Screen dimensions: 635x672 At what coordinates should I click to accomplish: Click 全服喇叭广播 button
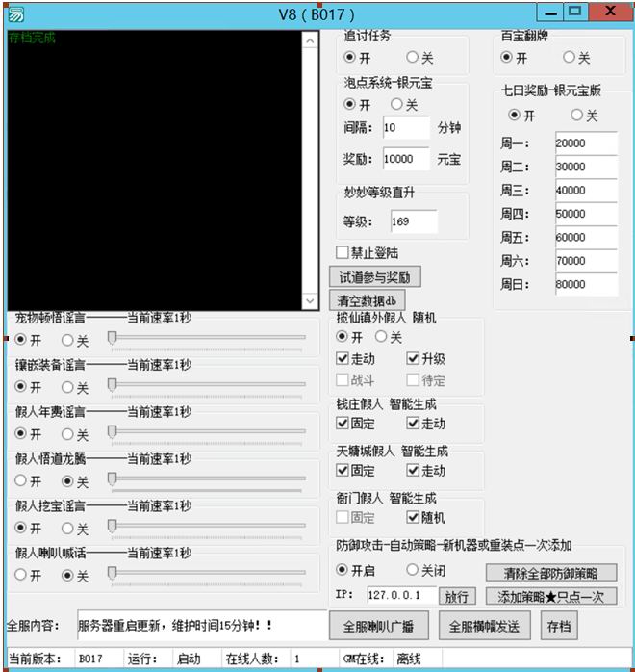click(x=379, y=626)
